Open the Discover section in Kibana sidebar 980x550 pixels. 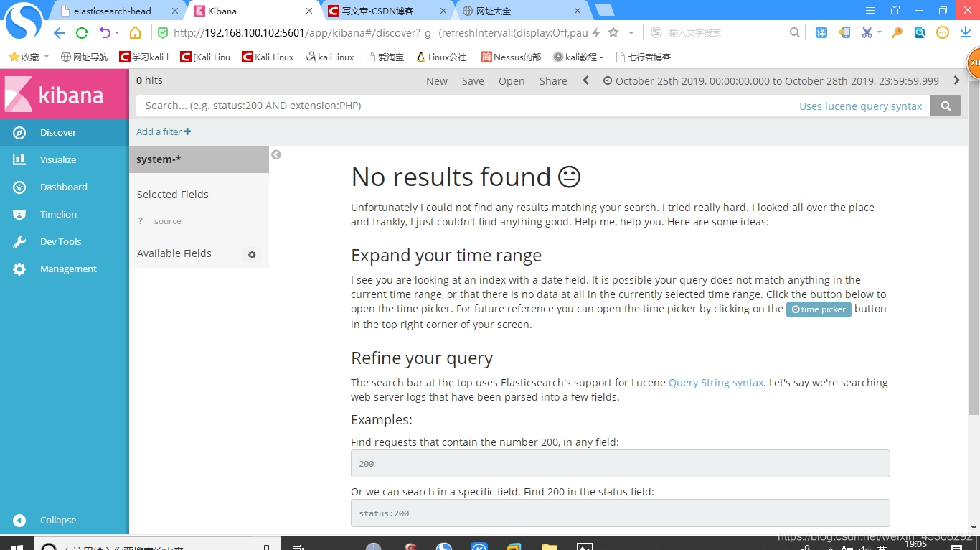[x=65, y=132]
